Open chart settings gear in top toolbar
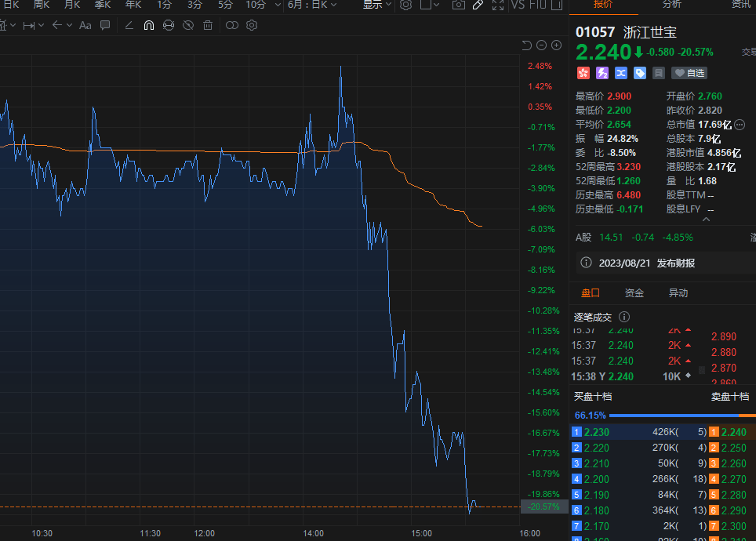Image resolution: width=756 pixels, height=541 pixels. pyautogui.click(x=406, y=5)
